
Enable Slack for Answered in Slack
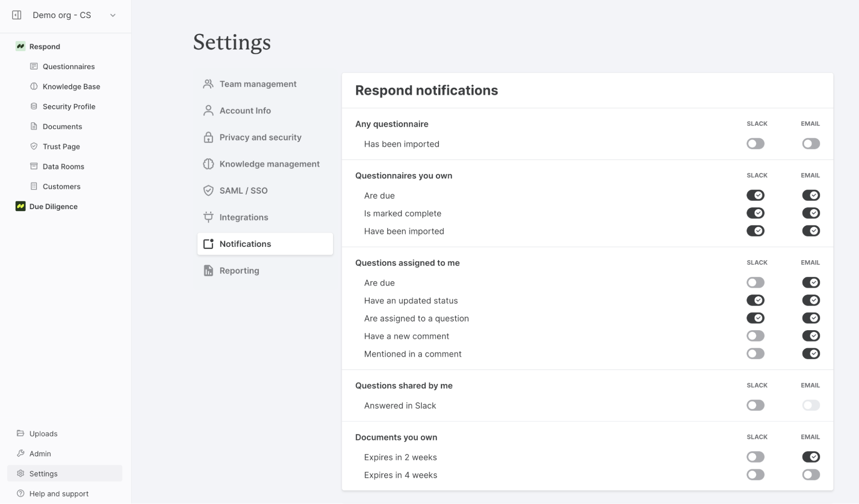pyautogui.click(x=755, y=405)
